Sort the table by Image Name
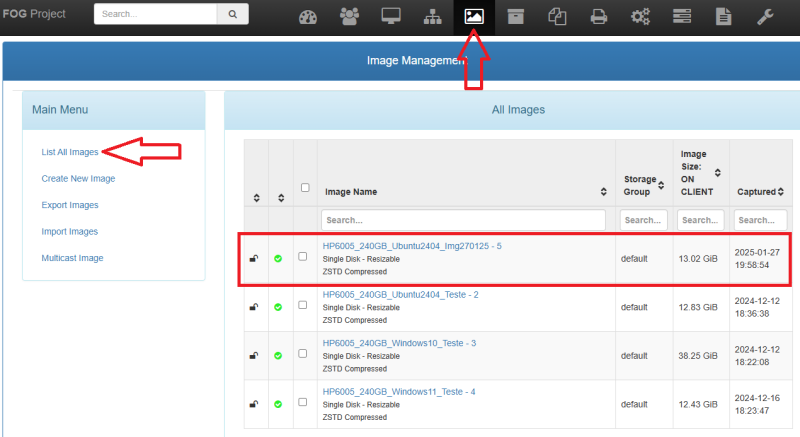This screenshot has width=800, height=437. [x=604, y=192]
